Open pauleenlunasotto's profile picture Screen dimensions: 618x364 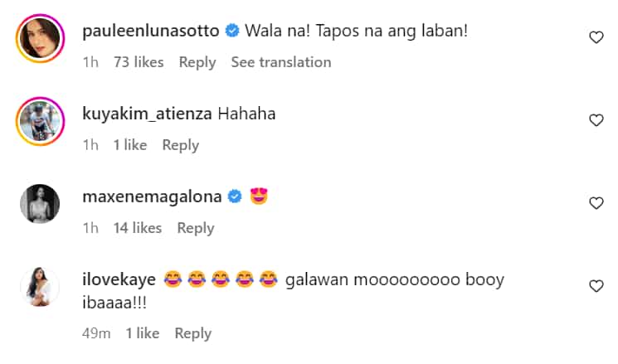[x=40, y=38]
